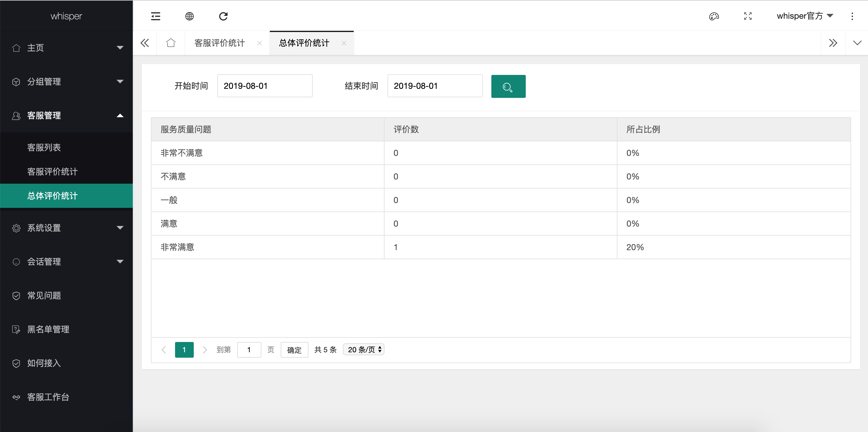Toggle the sidebar collapse icon
The height and width of the screenshot is (432, 868).
pyautogui.click(x=155, y=16)
